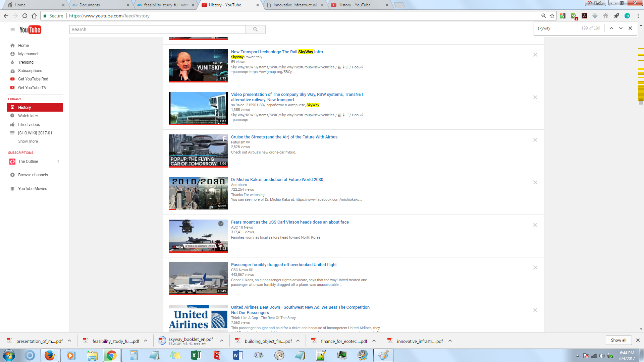Image resolution: width=644 pixels, height=362 pixels.
Task: Click the YouTube search magnifier button
Action: pos(255,29)
